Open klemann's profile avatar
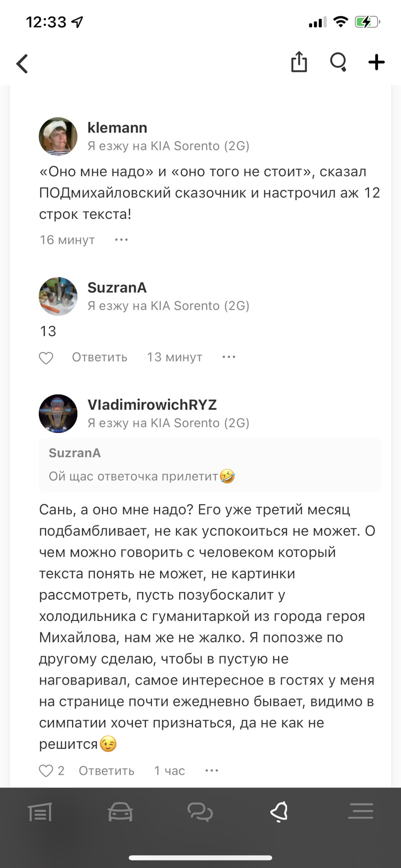The width and height of the screenshot is (401, 868). tap(58, 137)
